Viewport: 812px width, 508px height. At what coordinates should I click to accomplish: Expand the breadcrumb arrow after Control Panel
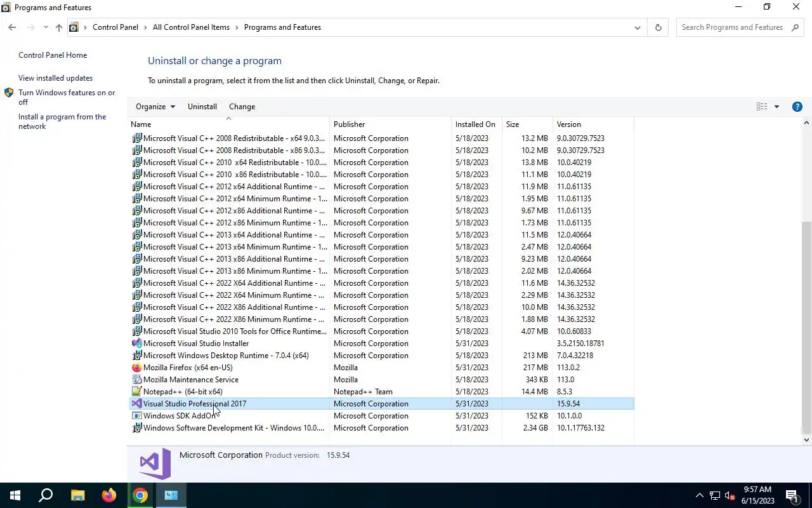click(x=145, y=27)
